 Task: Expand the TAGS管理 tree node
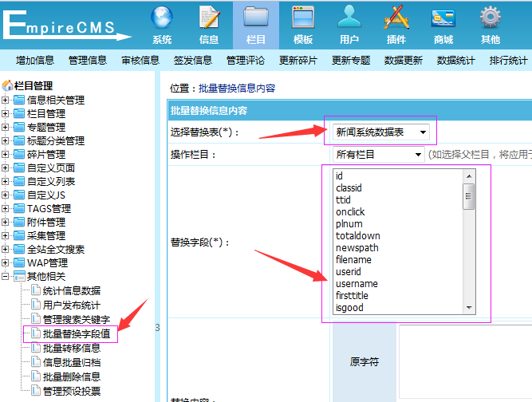click(x=5, y=209)
